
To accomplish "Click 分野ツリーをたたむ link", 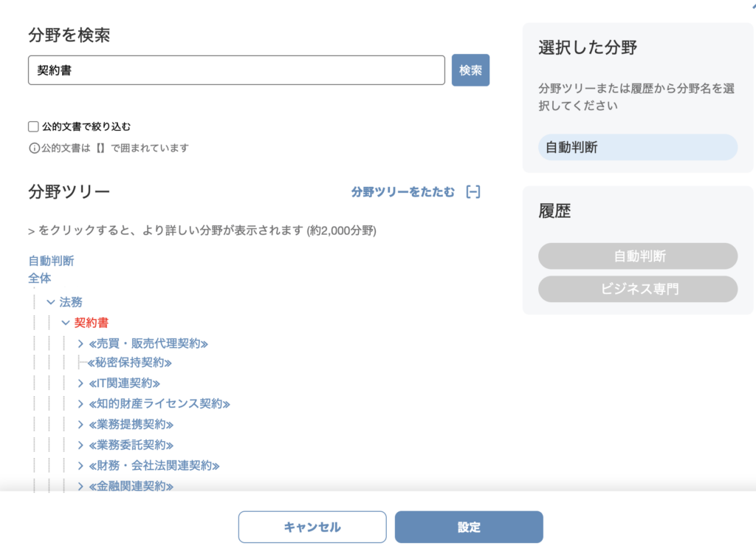I will [403, 192].
